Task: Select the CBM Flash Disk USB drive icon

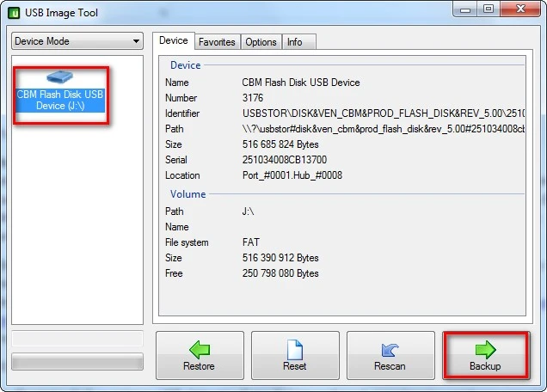Action: (59, 77)
